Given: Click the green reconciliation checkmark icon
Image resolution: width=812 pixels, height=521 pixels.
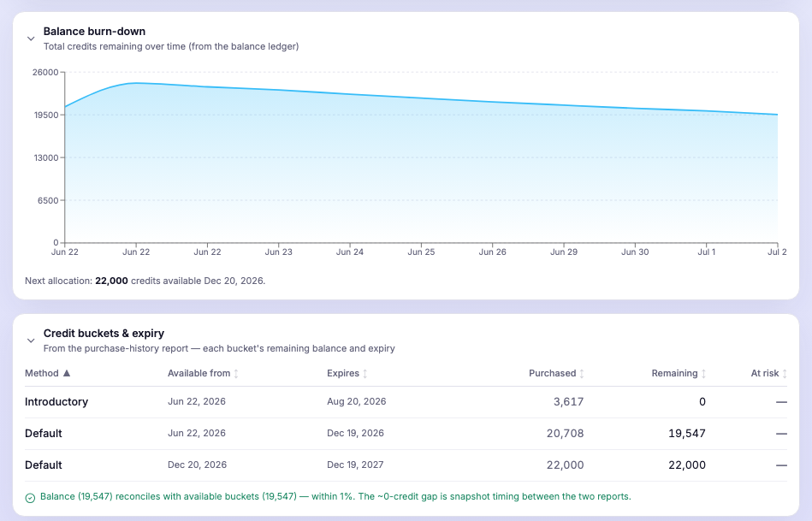Looking at the screenshot, I should 30,498.
